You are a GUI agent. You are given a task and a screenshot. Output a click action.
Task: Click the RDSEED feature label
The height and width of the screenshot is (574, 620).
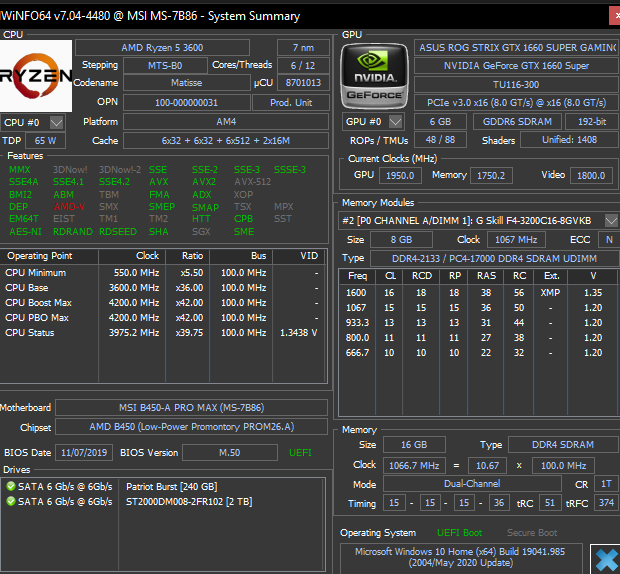118,232
